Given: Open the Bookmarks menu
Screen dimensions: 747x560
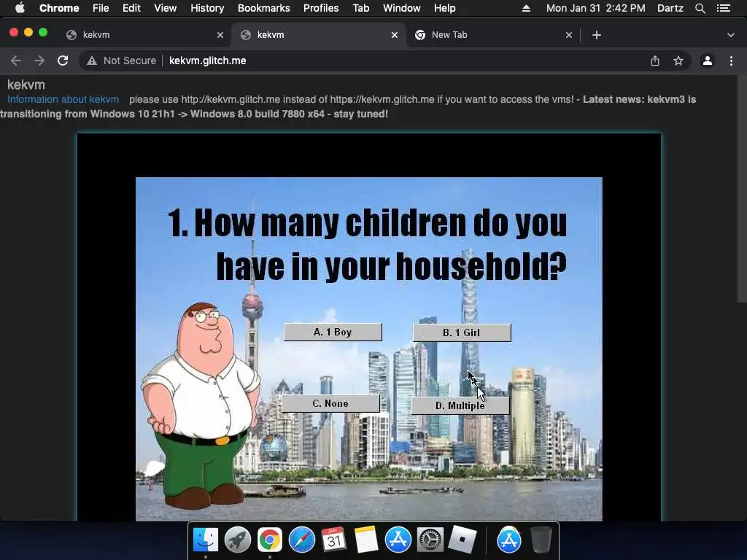Looking at the screenshot, I should [264, 8].
